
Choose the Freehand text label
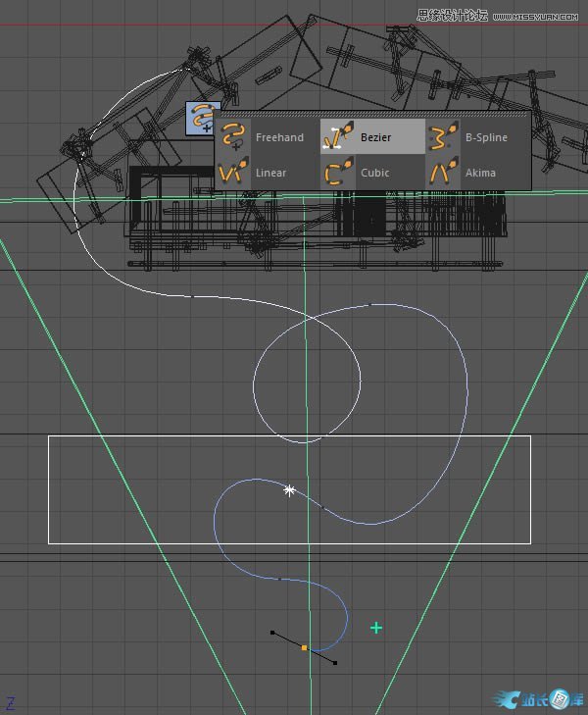coord(279,138)
